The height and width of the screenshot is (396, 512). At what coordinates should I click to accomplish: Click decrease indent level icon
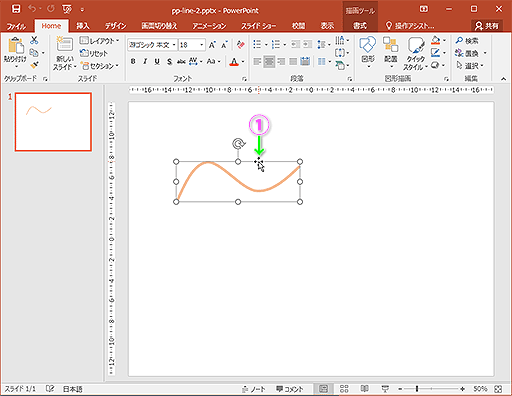click(x=295, y=44)
